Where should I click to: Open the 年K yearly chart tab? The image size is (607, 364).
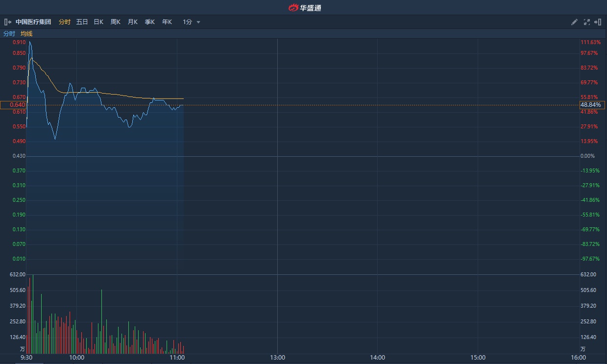[x=167, y=22]
